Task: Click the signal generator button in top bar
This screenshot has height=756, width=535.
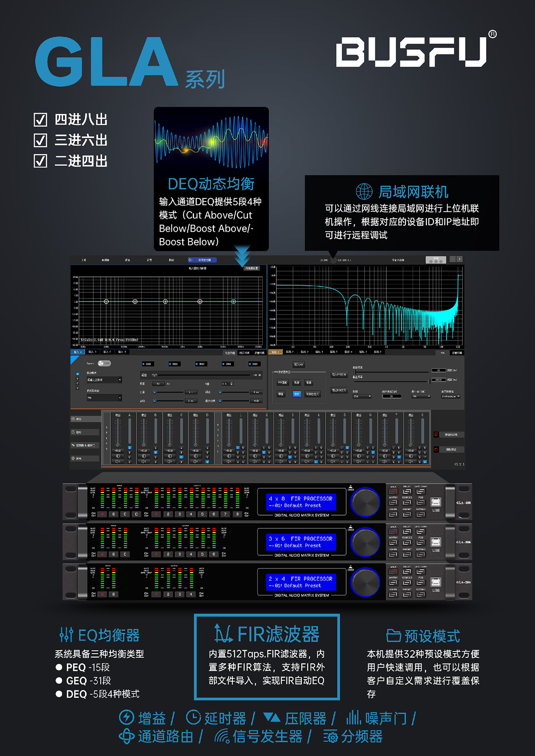Action: tap(203, 260)
